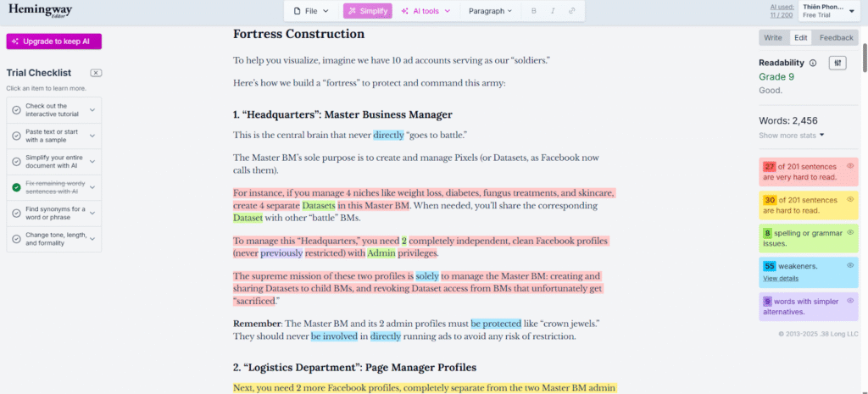Hide hard to read highlights eye

coord(850,198)
